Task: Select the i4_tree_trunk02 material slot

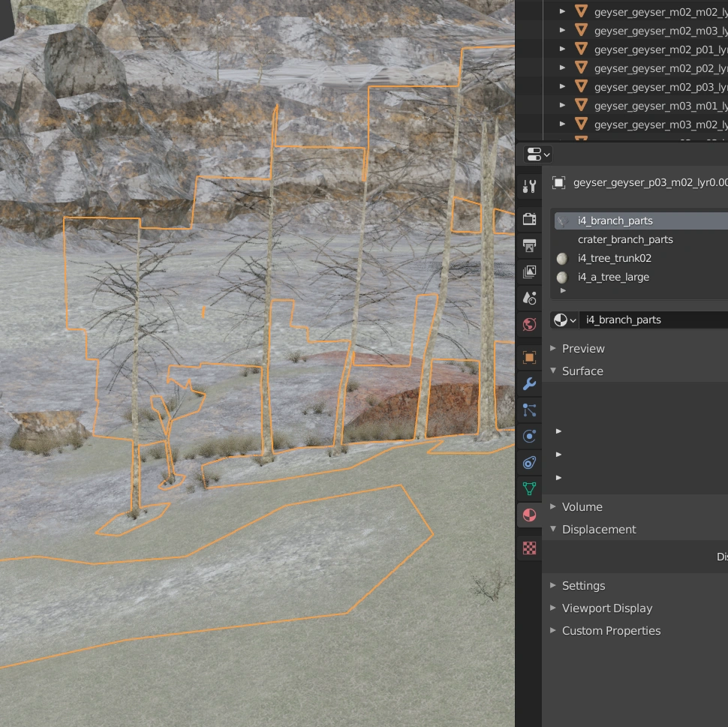Action: (641, 259)
